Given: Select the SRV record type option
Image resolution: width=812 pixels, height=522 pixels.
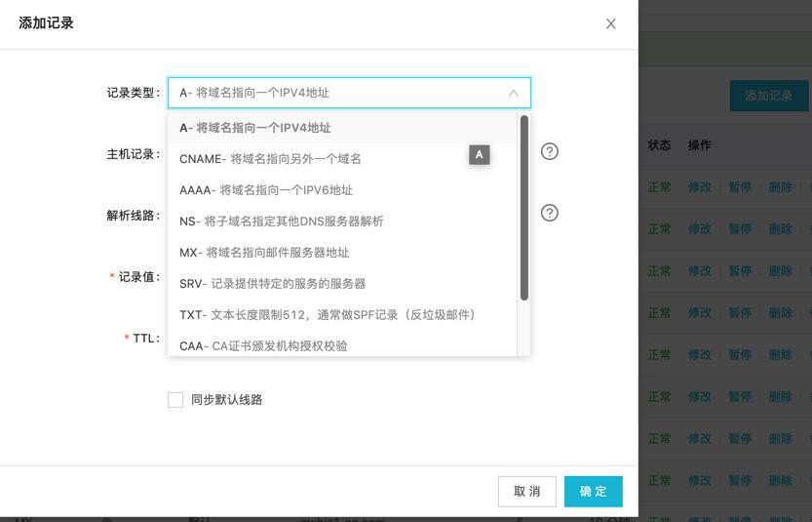Looking at the screenshot, I should point(342,284).
